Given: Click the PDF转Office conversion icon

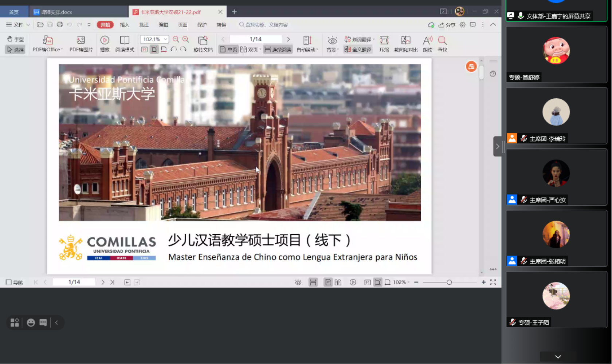Looking at the screenshot, I should [x=47, y=40].
